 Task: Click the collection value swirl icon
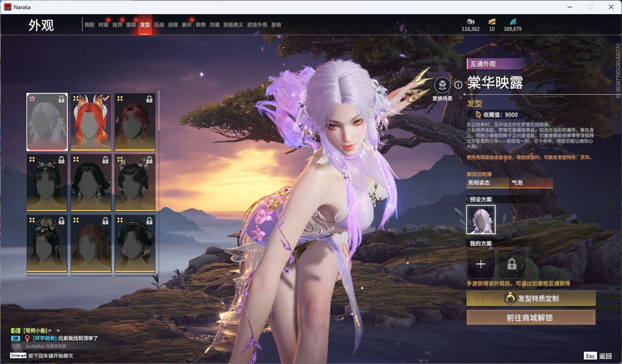478,115
